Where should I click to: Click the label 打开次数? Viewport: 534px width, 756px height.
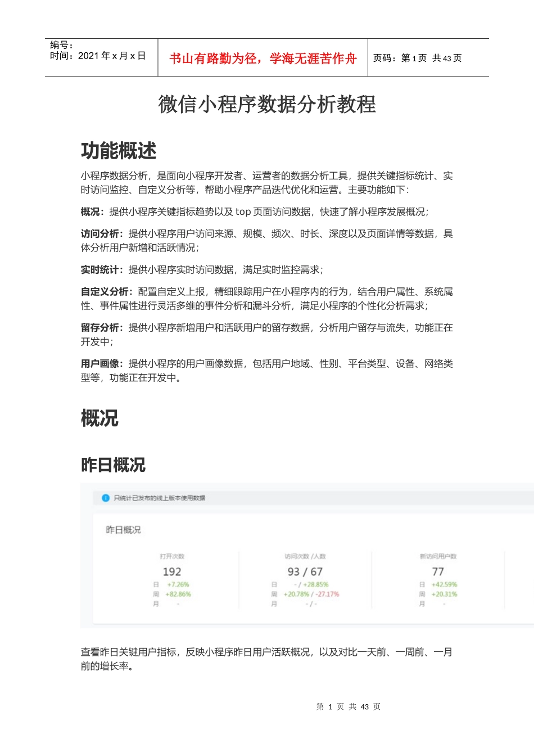click(172, 556)
